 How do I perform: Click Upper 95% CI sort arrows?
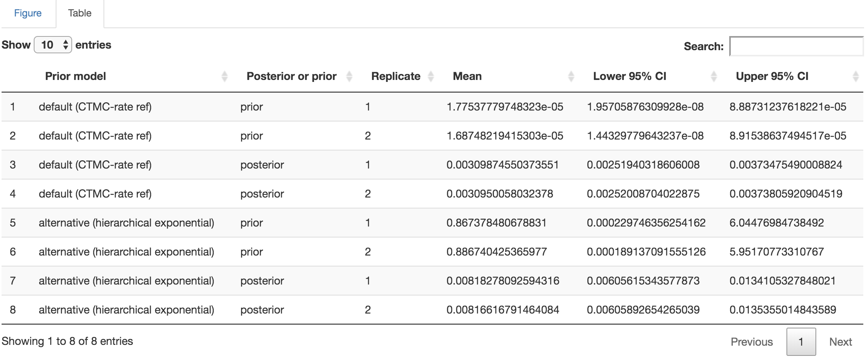click(x=856, y=76)
